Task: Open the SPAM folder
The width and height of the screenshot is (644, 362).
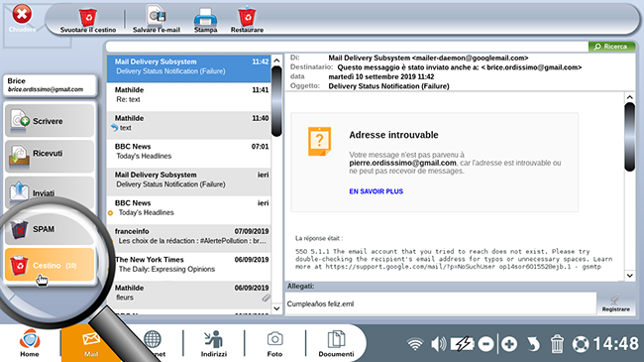Action: (50, 229)
